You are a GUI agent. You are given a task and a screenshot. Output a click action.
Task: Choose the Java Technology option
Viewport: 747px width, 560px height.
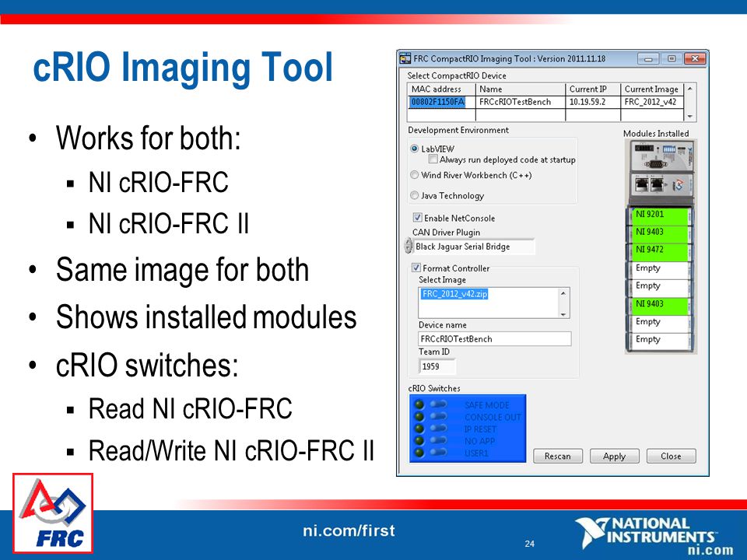click(x=415, y=195)
